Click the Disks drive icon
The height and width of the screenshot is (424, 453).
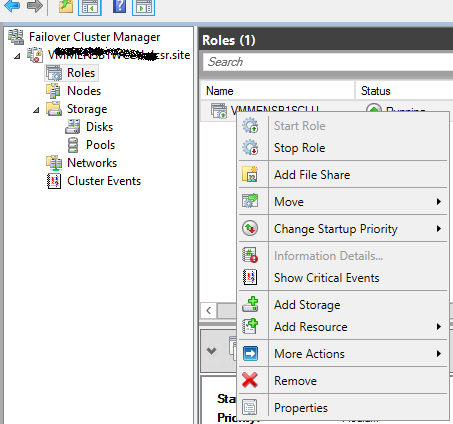[73, 127]
